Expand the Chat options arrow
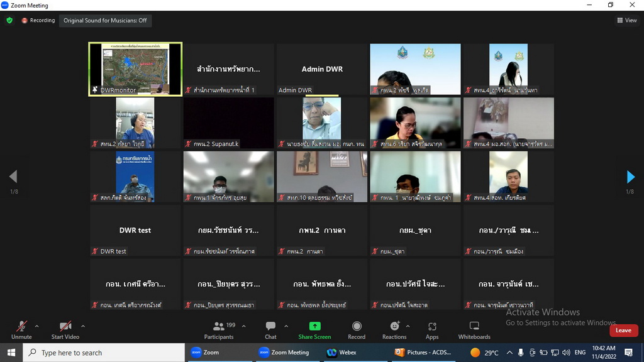Image resolution: width=644 pixels, height=362 pixels. tap(286, 326)
